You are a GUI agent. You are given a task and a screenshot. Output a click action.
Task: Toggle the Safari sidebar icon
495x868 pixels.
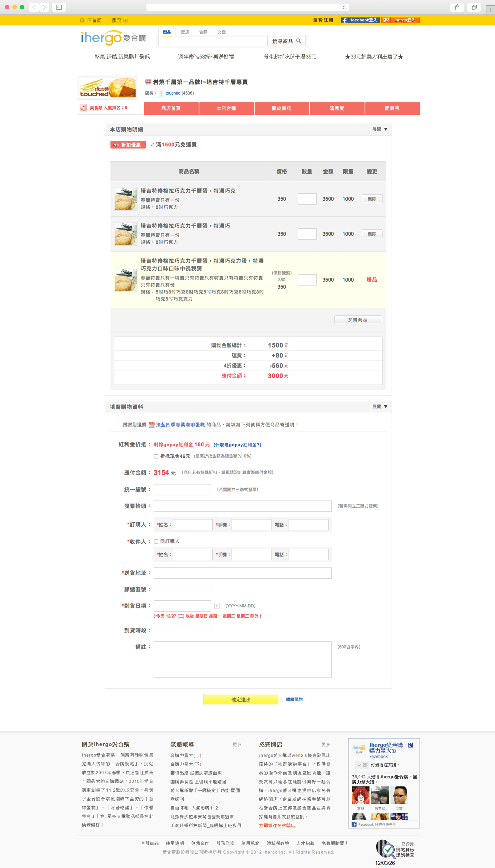click(59, 7)
